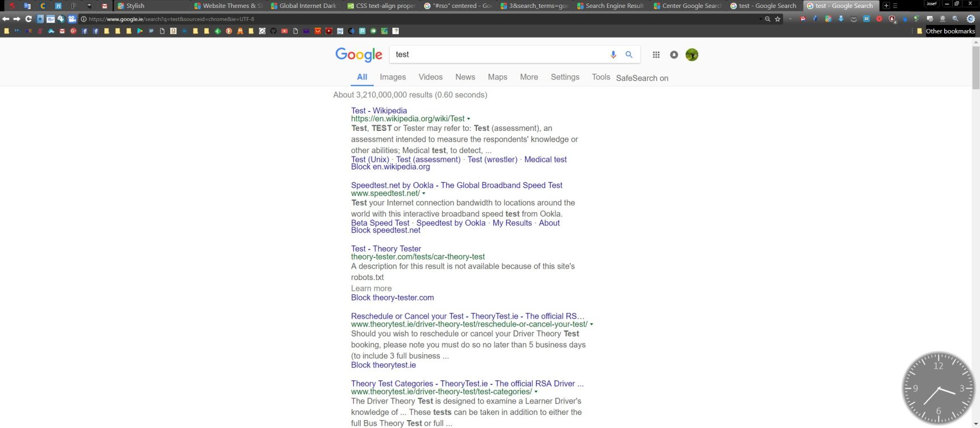Open the address bar history dropdown arrow
This screenshot has width=980, height=428.
coord(761,19)
